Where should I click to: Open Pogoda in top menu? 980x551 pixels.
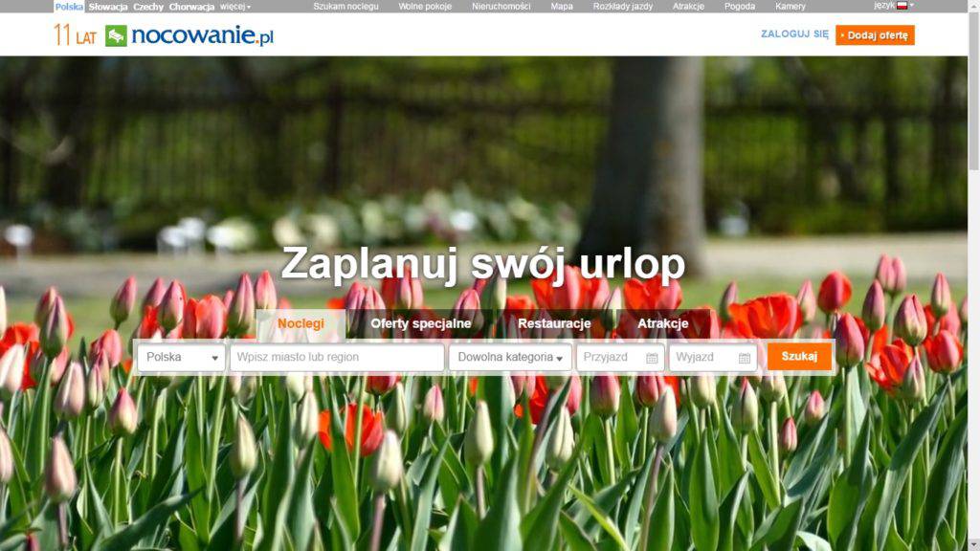[740, 7]
